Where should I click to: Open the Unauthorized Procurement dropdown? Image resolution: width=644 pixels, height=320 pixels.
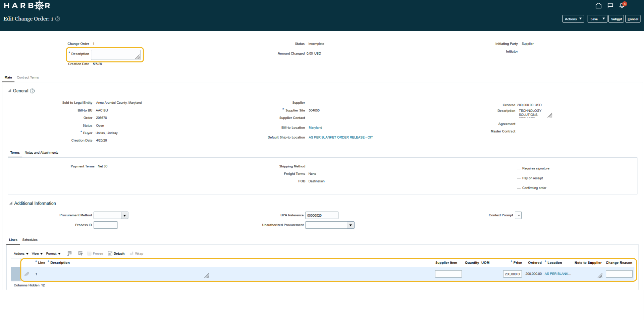[351, 225]
